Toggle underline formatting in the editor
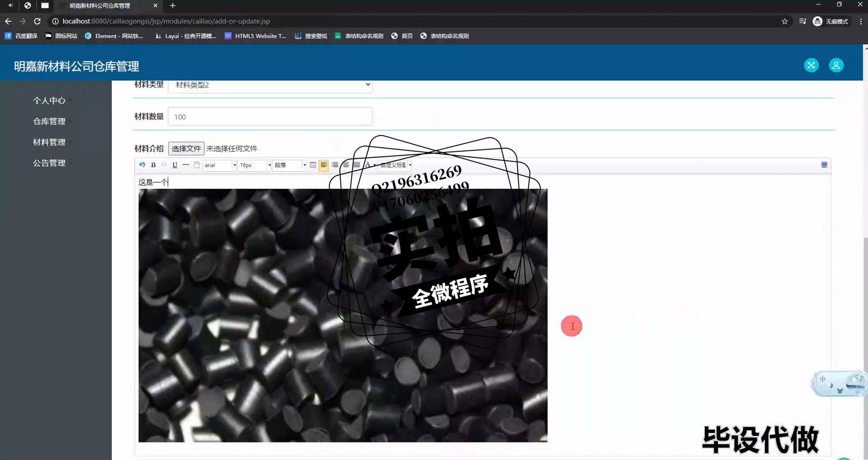This screenshot has width=868, height=460. pos(175,165)
